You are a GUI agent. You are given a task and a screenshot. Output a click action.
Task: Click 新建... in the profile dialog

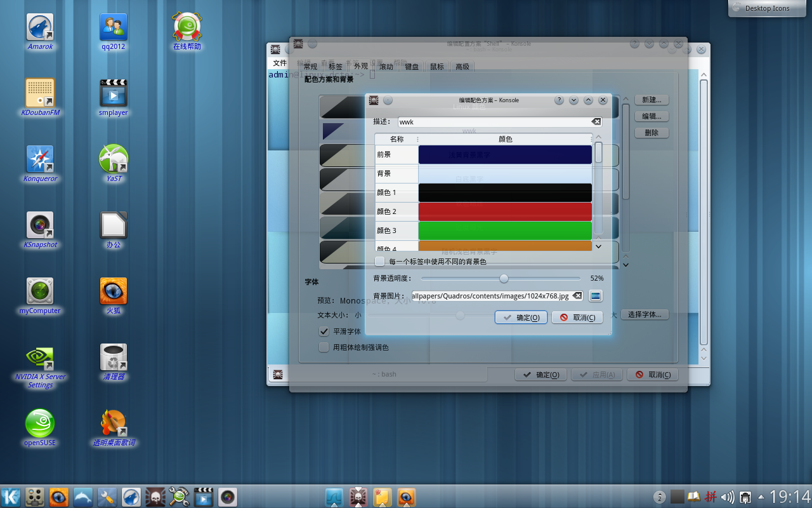[x=652, y=100]
